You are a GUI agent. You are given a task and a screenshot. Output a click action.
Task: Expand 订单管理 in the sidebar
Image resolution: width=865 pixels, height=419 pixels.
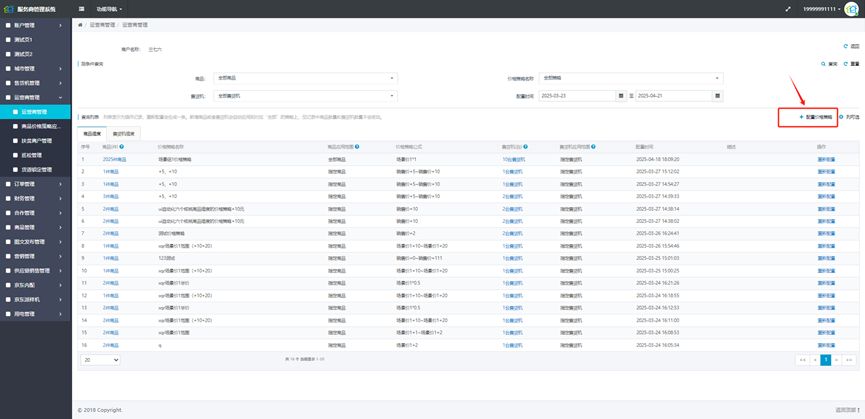pos(36,184)
